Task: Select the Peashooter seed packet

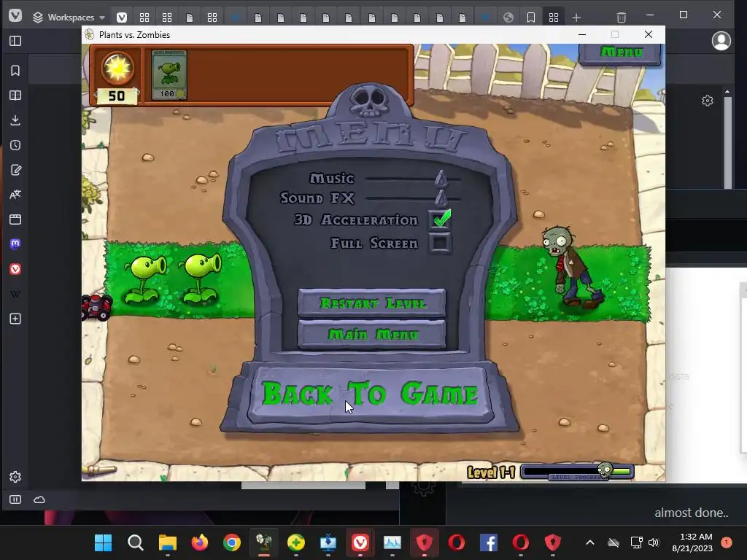Action: pyautogui.click(x=169, y=75)
